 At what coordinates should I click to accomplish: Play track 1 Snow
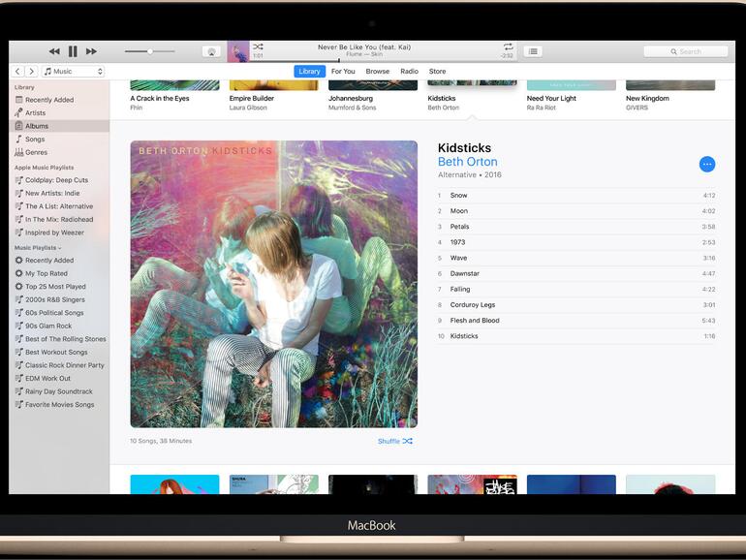tap(576, 196)
